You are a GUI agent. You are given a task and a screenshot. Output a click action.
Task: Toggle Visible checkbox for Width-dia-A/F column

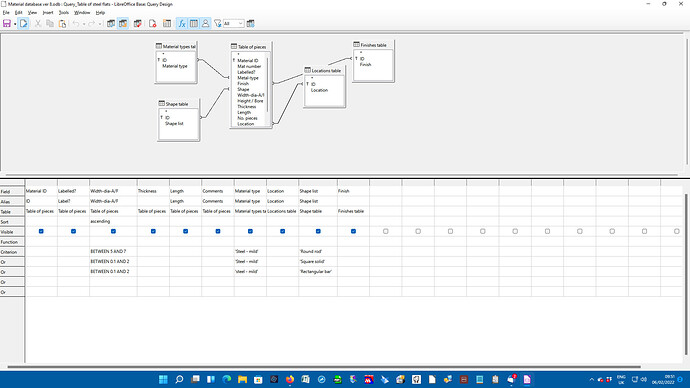pyautogui.click(x=113, y=231)
